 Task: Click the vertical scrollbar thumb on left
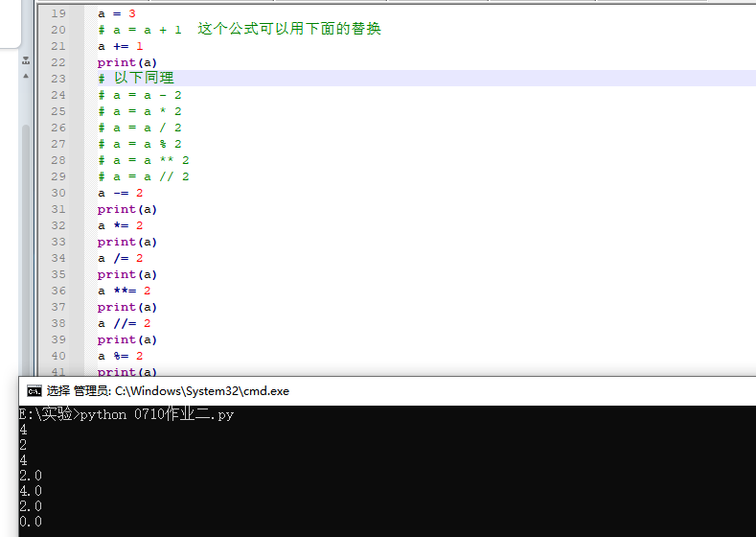26,248
